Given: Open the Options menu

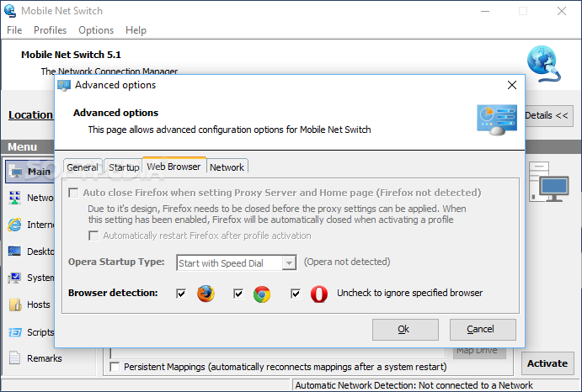Looking at the screenshot, I should pyautogui.click(x=96, y=30).
